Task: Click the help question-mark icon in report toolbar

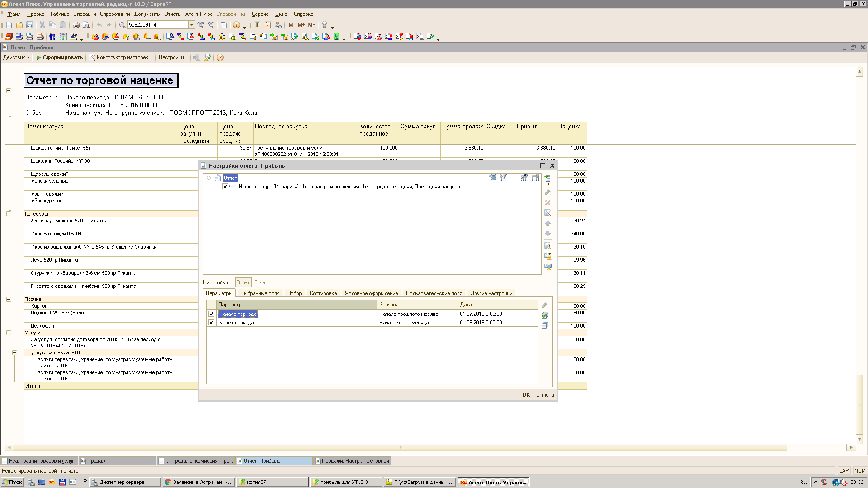Action: (220, 57)
